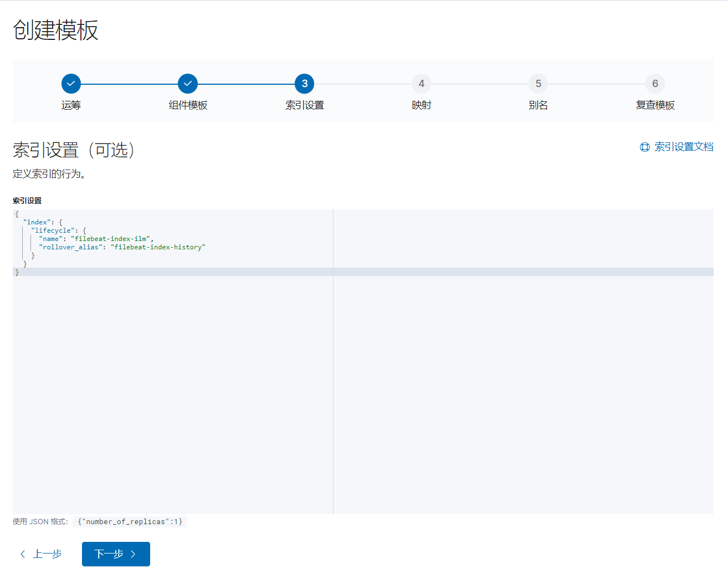Click the {"number_of_replicas":1} example code

click(130, 521)
